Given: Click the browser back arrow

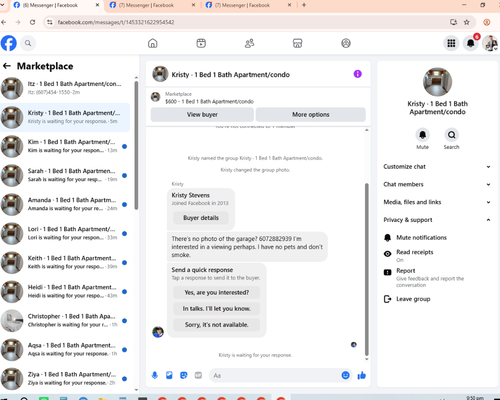Looking at the screenshot, I should [x=4, y=22].
